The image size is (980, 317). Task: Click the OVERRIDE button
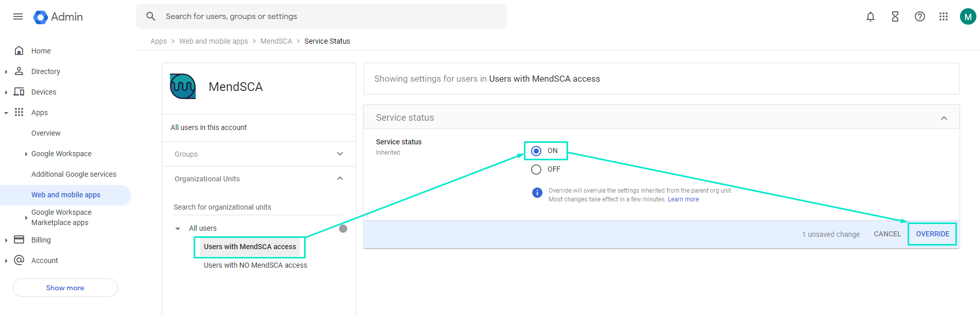point(932,234)
